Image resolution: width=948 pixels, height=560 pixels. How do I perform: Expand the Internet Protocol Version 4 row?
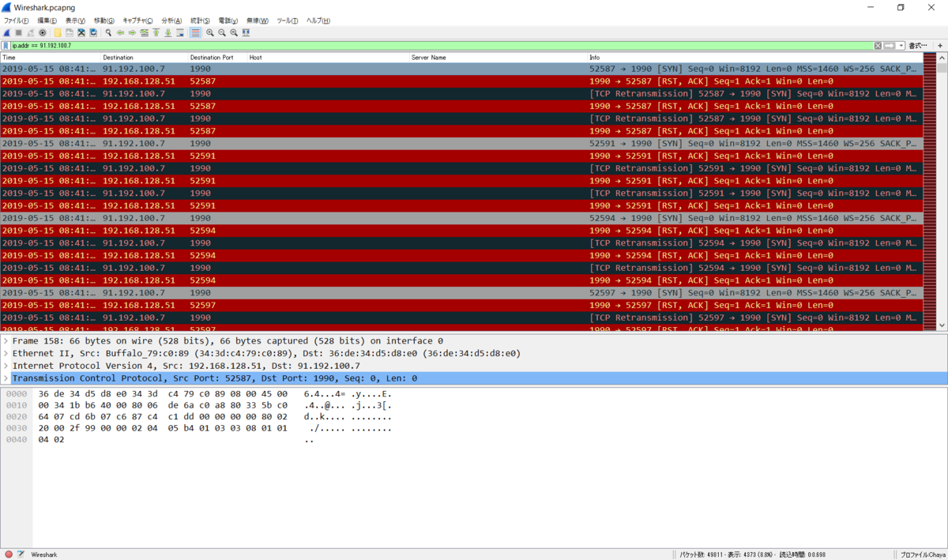tap(6, 366)
